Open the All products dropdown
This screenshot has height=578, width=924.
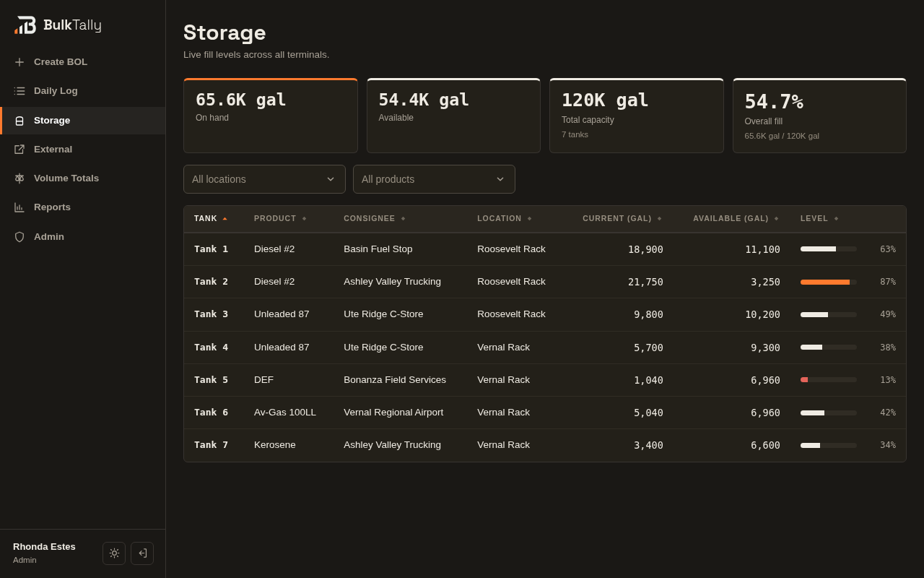[x=434, y=179]
